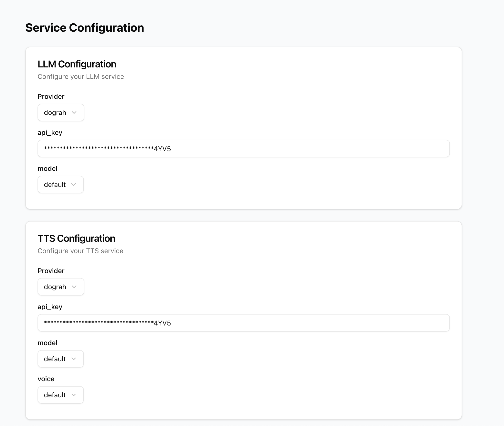Click the chevron icon in TTS Provider select
504x426 pixels.
(74, 287)
